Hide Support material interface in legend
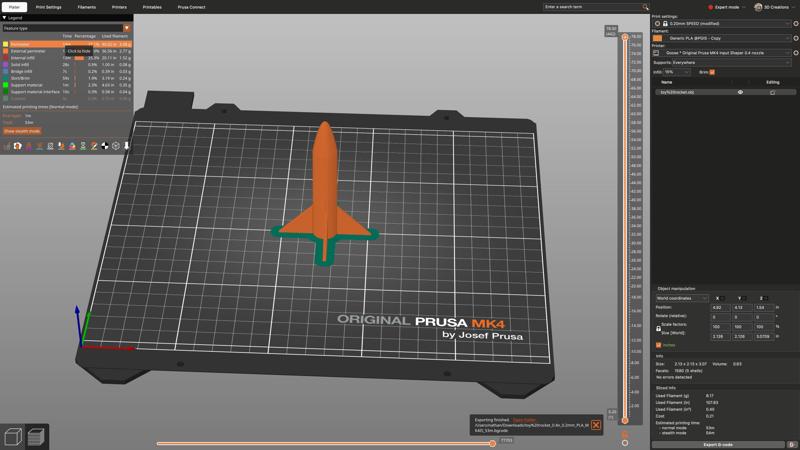 pyautogui.click(x=67, y=92)
